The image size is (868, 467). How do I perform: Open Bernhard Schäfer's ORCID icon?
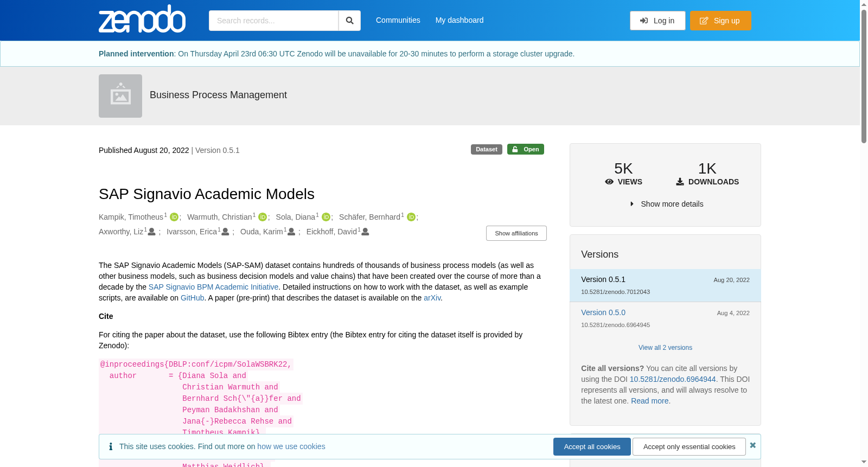point(411,217)
